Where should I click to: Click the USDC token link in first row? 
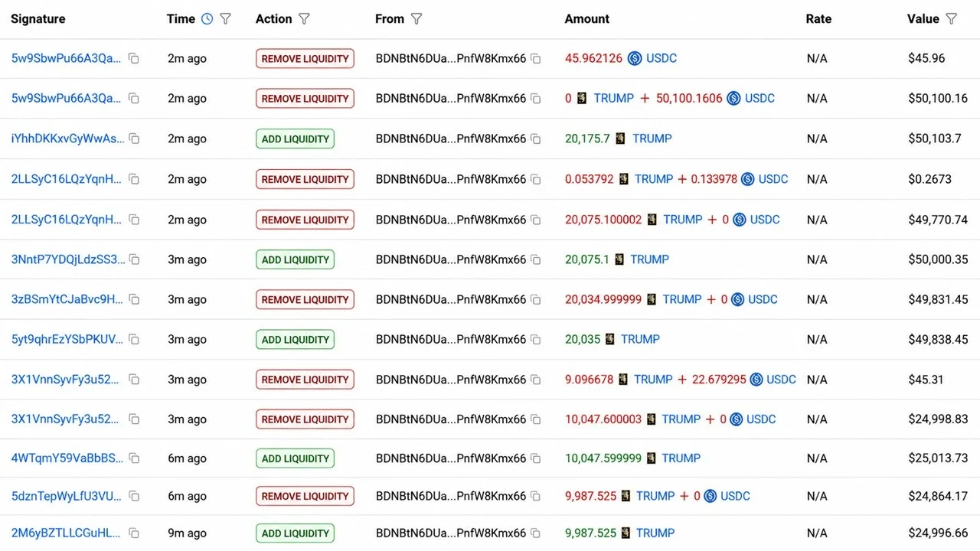661,58
